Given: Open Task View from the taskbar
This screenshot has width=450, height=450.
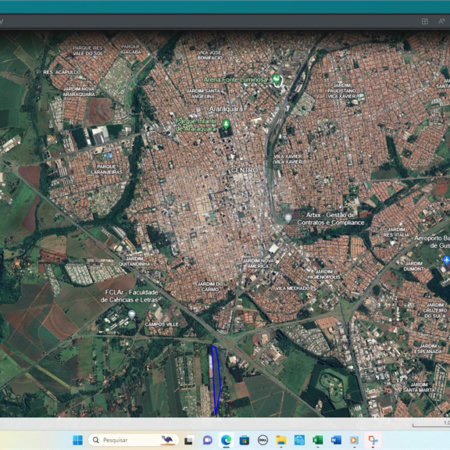Looking at the screenshot, I should coord(189,440).
